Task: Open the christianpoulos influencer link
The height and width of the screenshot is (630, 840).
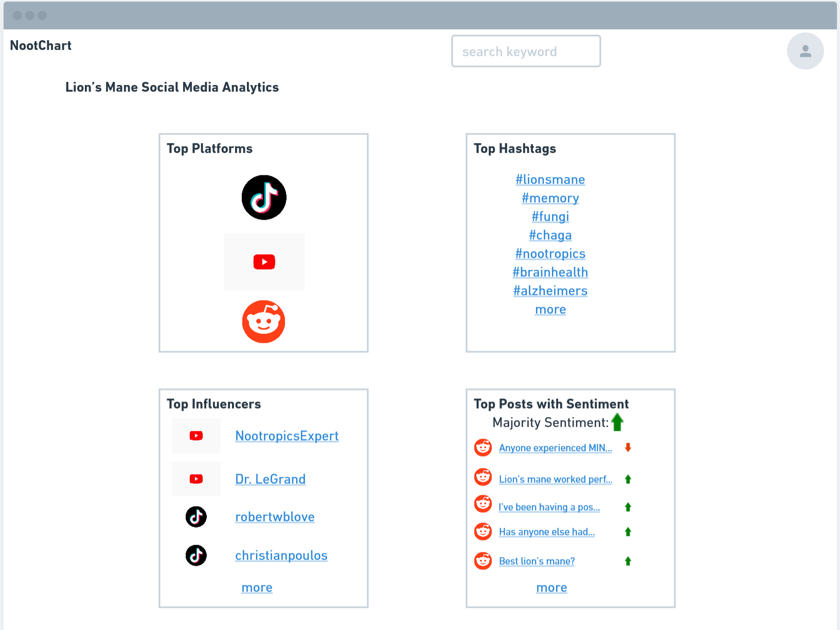Action: click(x=281, y=555)
